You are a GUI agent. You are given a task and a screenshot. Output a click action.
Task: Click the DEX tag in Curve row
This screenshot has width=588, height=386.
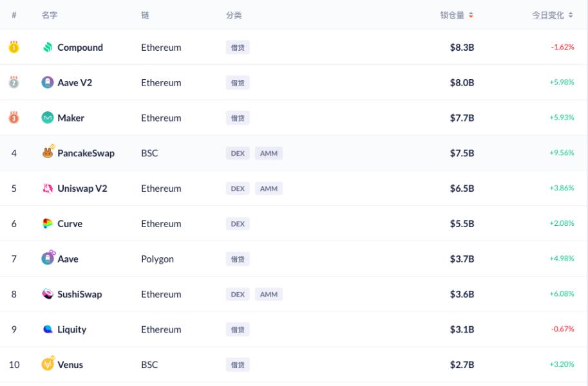(x=238, y=224)
